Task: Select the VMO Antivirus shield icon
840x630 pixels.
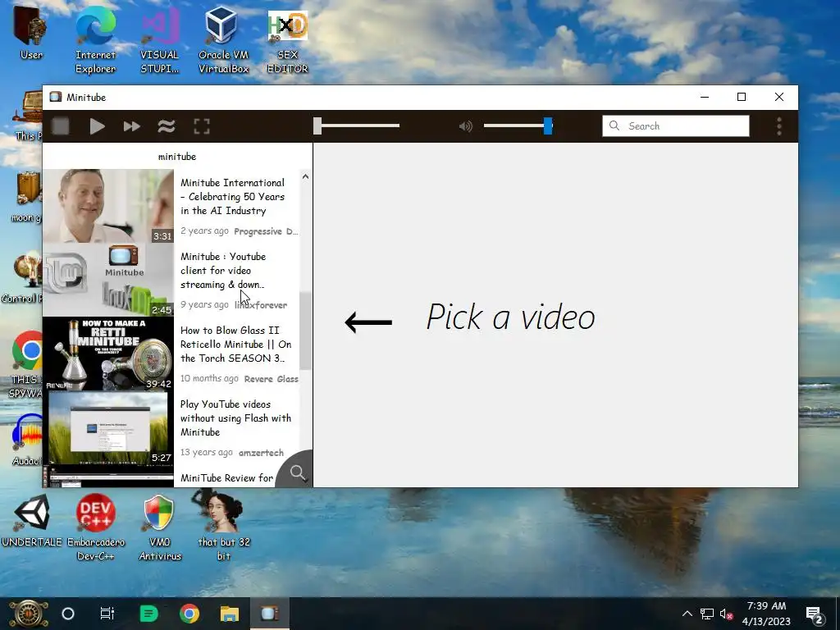Action: [x=160, y=527]
